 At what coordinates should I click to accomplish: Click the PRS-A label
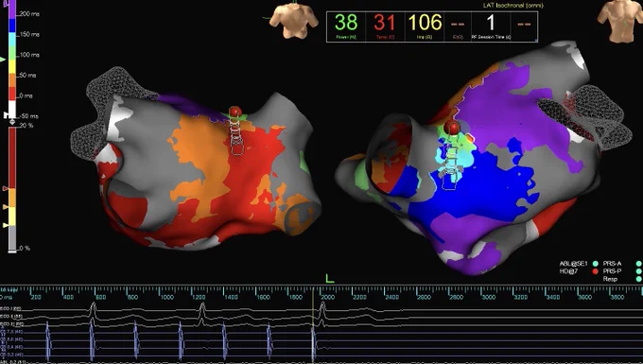612,264
